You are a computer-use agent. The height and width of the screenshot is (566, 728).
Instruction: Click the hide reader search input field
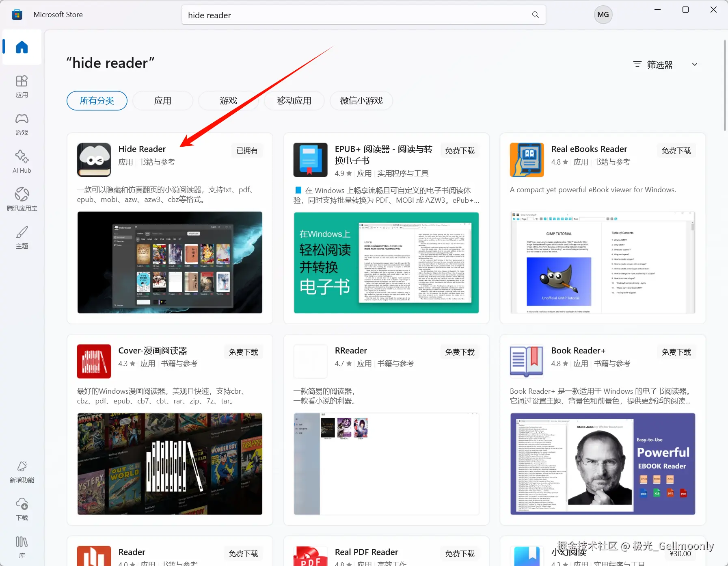pyautogui.click(x=363, y=15)
